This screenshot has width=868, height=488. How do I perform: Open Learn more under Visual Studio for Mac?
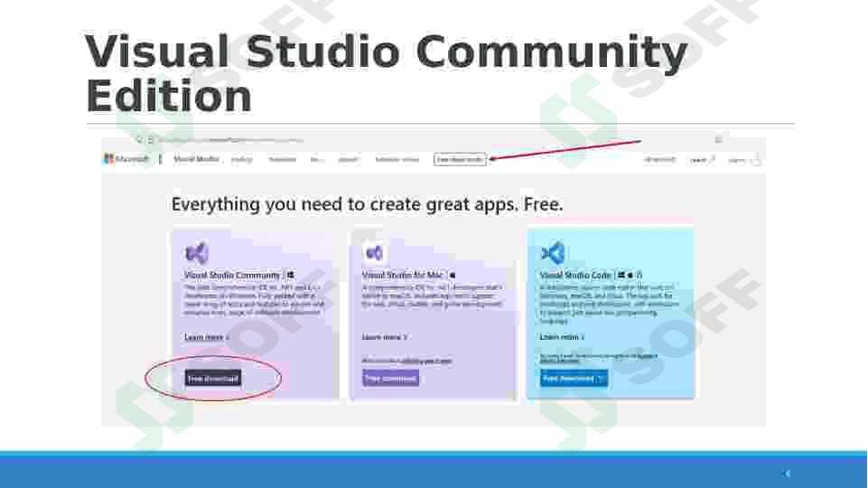pos(384,337)
